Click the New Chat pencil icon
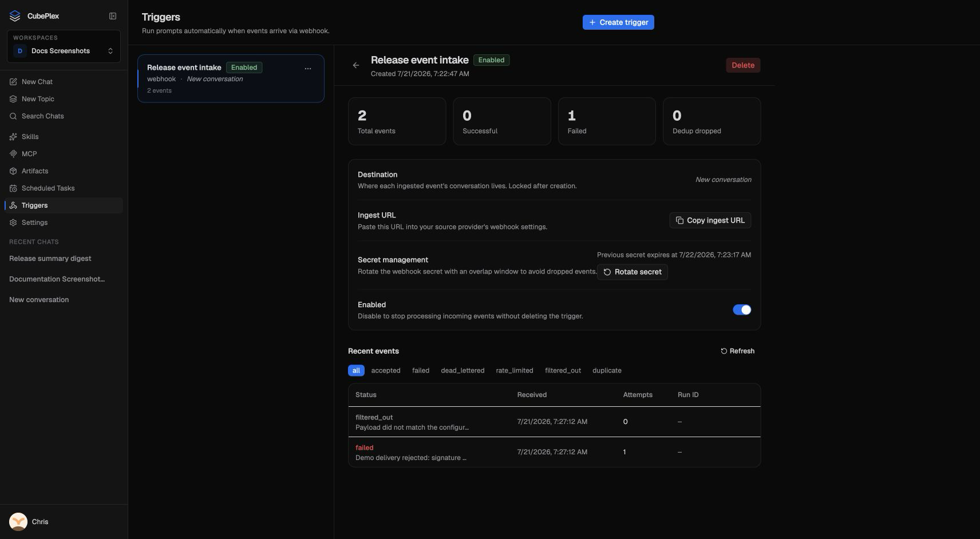 (x=13, y=82)
